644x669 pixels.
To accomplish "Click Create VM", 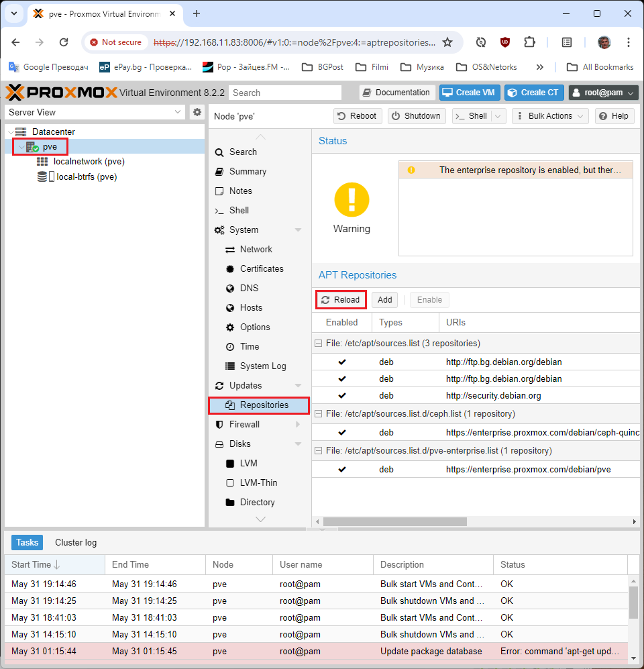I will (x=470, y=93).
